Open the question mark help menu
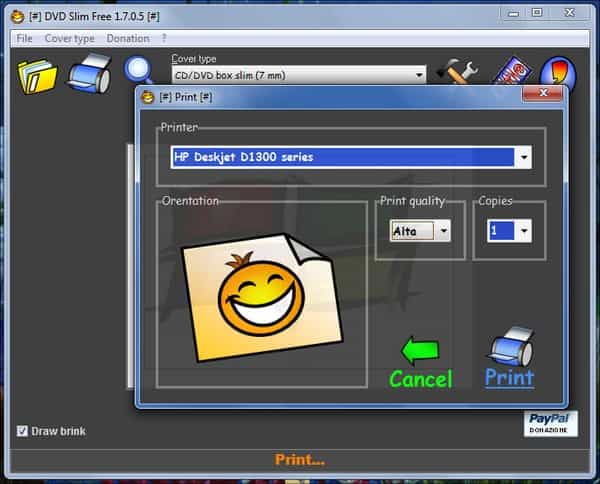The height and width of the screenshot is (484, 600). pos(164,38)
